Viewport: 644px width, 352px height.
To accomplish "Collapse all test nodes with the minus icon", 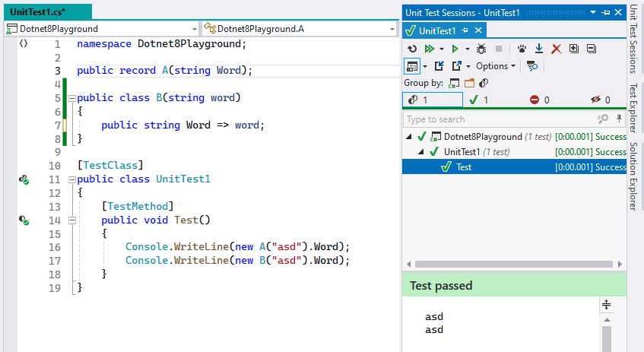I will click(592, 49).
